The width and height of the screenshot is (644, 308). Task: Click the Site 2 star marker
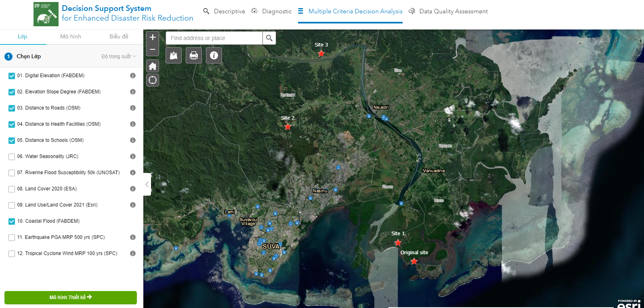(287, 127)
